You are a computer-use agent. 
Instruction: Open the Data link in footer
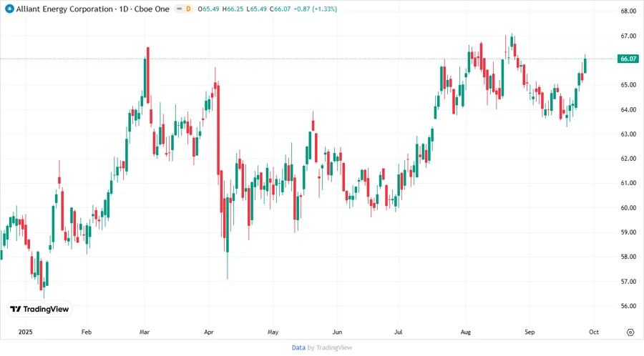(x=298, y=347)
